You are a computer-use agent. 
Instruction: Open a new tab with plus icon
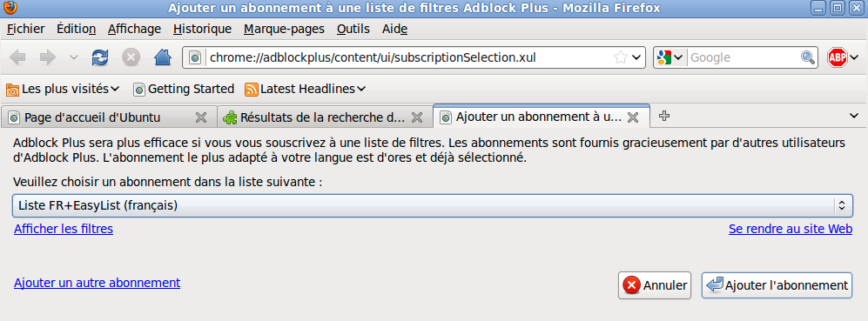(x=665, y=116)
